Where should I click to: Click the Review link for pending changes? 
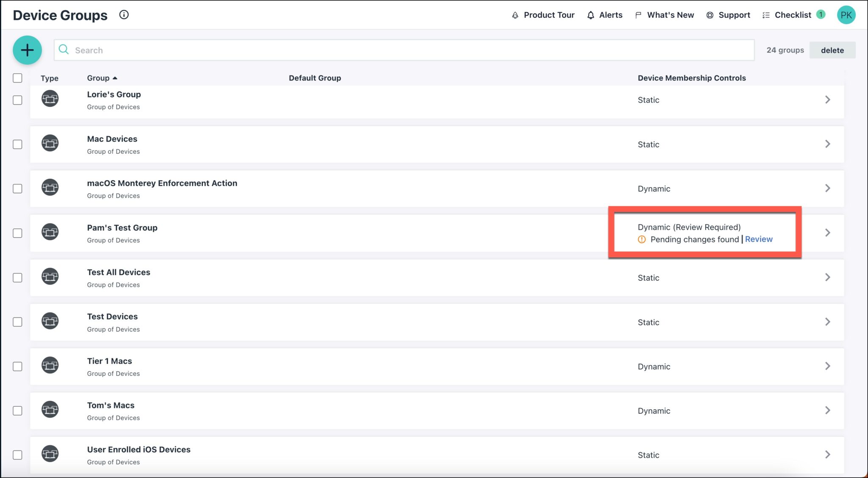pos(759,239)
